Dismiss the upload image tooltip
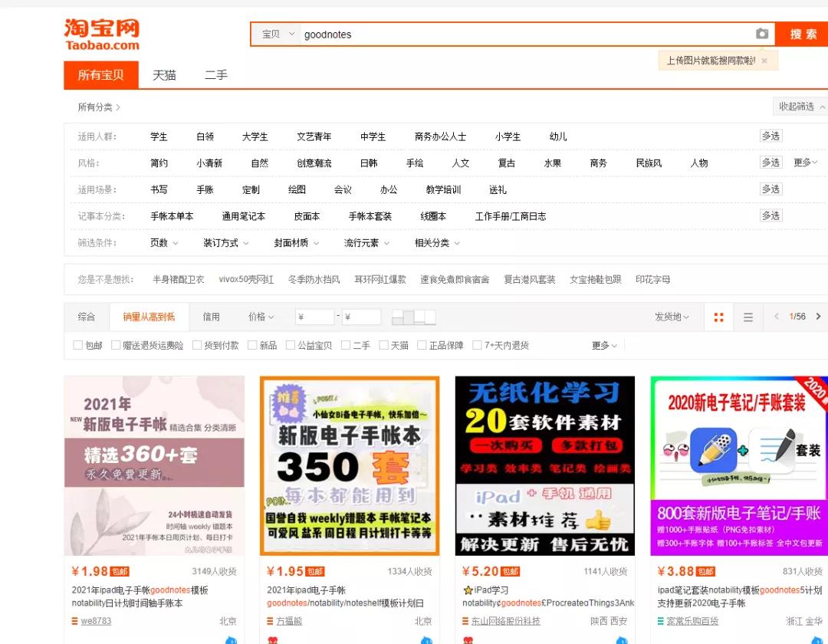 [x=764, y=61]
